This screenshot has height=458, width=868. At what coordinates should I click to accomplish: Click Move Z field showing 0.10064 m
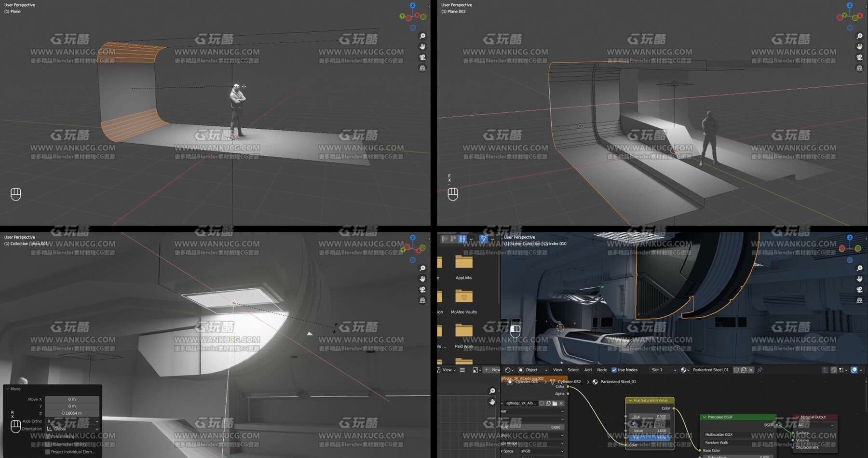pyautogui.click(x=72, y=413)
